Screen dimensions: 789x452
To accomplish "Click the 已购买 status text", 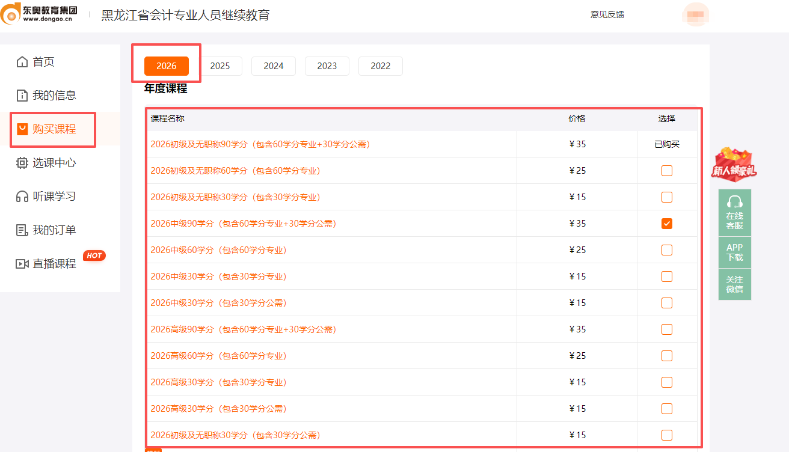I will [x=667, y=144].
